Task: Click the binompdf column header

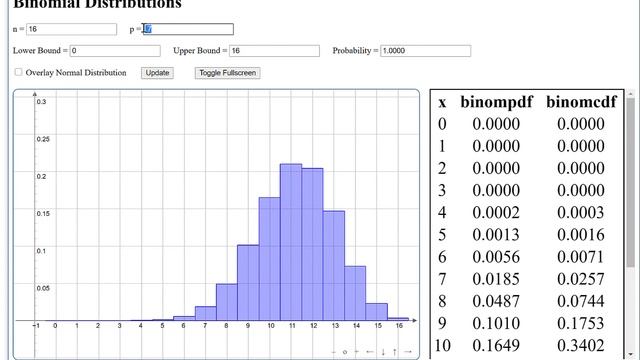Action: 496,102
